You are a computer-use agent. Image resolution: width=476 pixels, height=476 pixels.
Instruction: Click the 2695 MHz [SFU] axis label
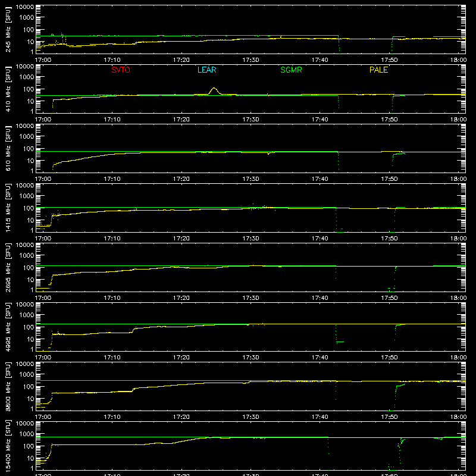pyautogui.click(x=8, y=267)
